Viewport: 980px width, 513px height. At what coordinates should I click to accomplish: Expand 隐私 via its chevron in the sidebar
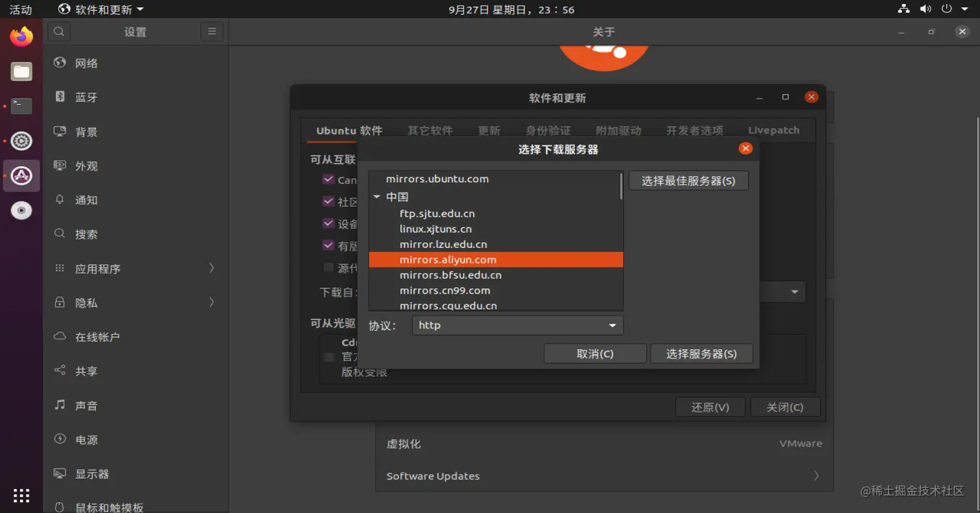click(x=211, y=302)
